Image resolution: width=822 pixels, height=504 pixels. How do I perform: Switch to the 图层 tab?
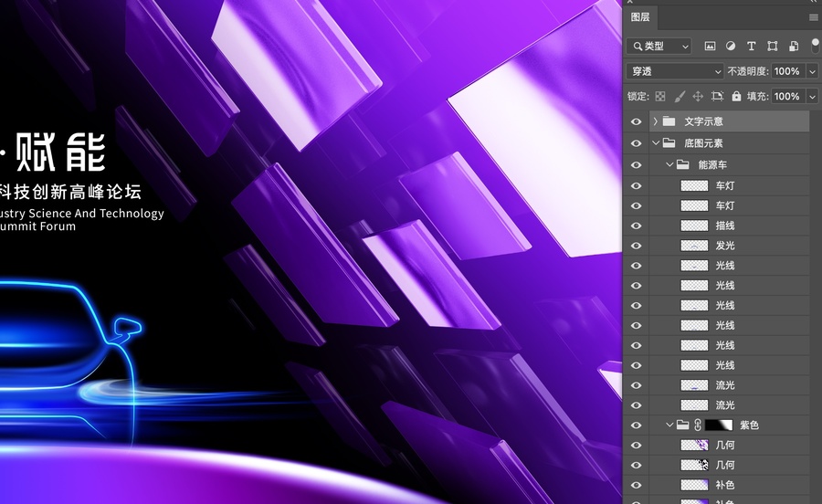tap(640, 17)
